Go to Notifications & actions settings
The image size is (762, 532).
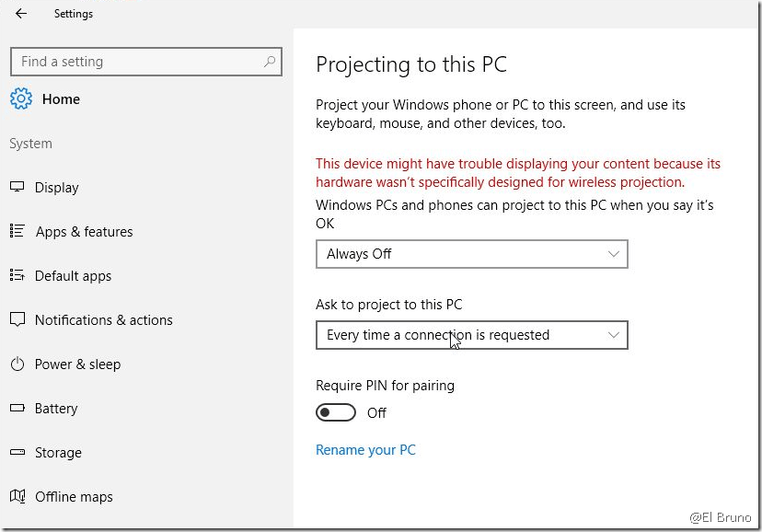point(103,320)
